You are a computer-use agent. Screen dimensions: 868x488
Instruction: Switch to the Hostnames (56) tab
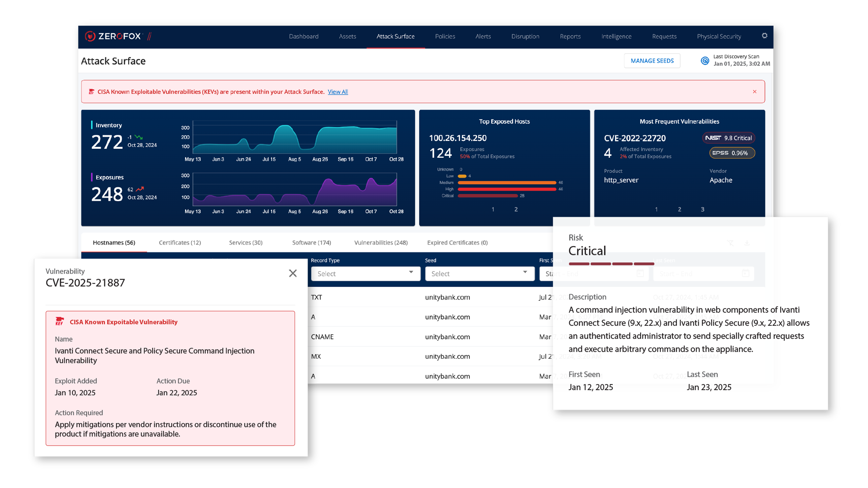(x=114, y=242)
